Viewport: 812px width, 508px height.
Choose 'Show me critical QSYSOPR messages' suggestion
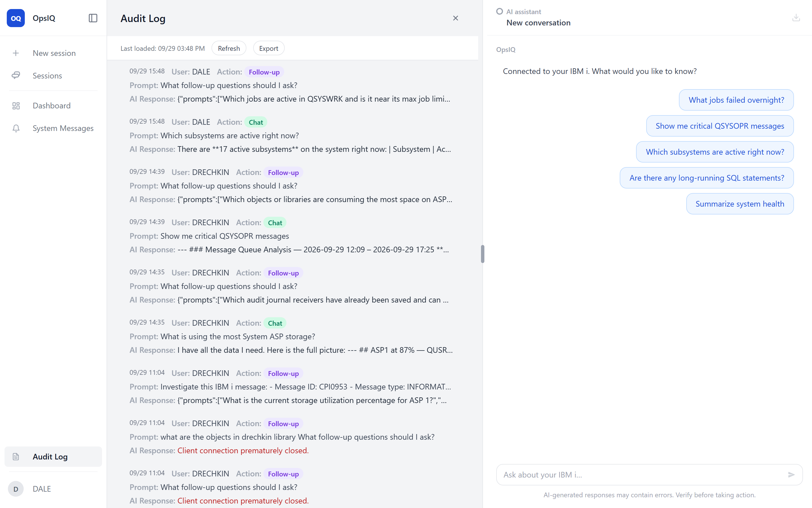[x=720, y=126]
